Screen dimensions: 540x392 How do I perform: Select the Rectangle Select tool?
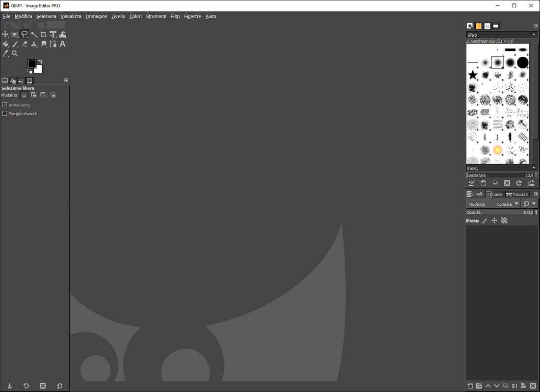coord(14,34)
